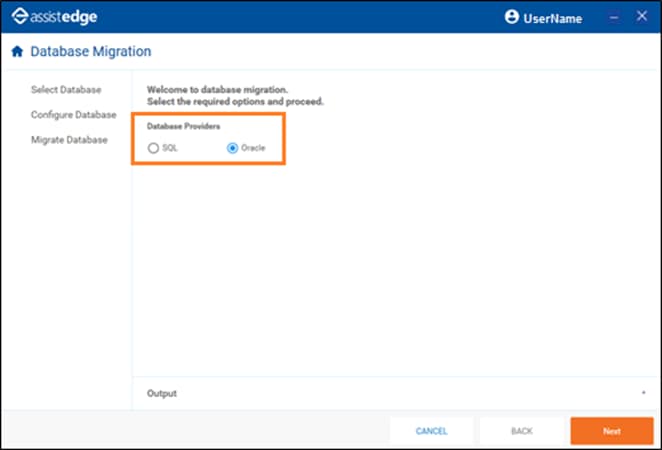
Task: Click the orange Next button
Action: click(612, 431)
